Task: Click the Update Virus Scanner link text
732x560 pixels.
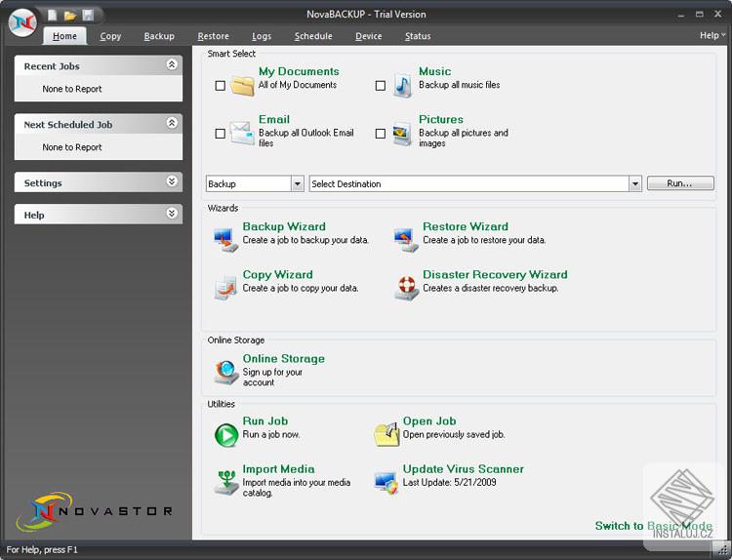Action: tap(463, 469)
